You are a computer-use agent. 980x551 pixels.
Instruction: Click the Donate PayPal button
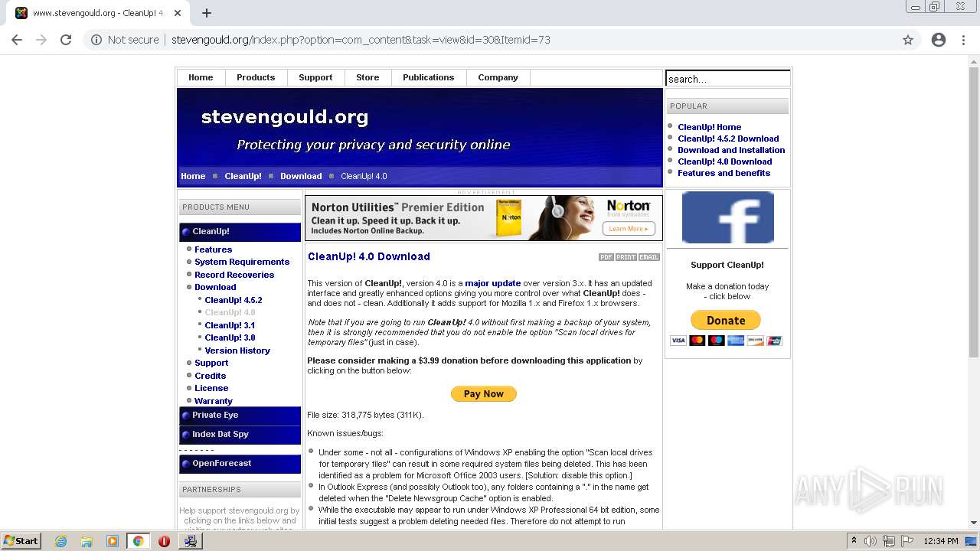[x=725, y=320]
